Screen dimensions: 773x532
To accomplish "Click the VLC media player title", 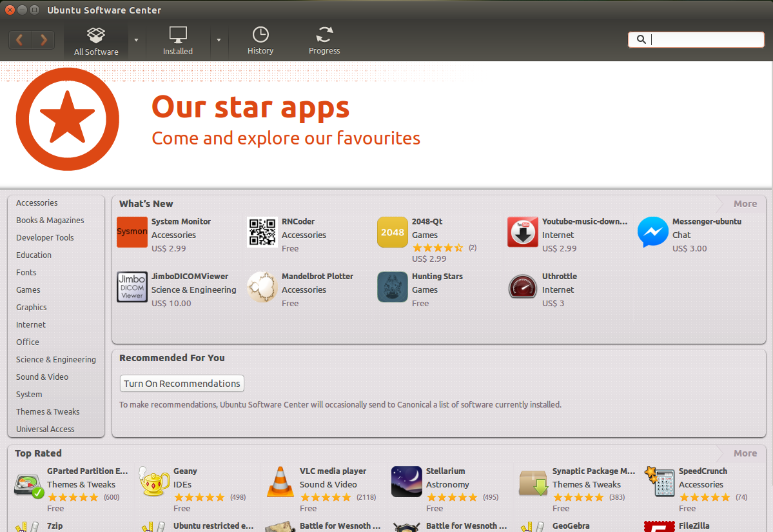I will [x=333, y=471].
